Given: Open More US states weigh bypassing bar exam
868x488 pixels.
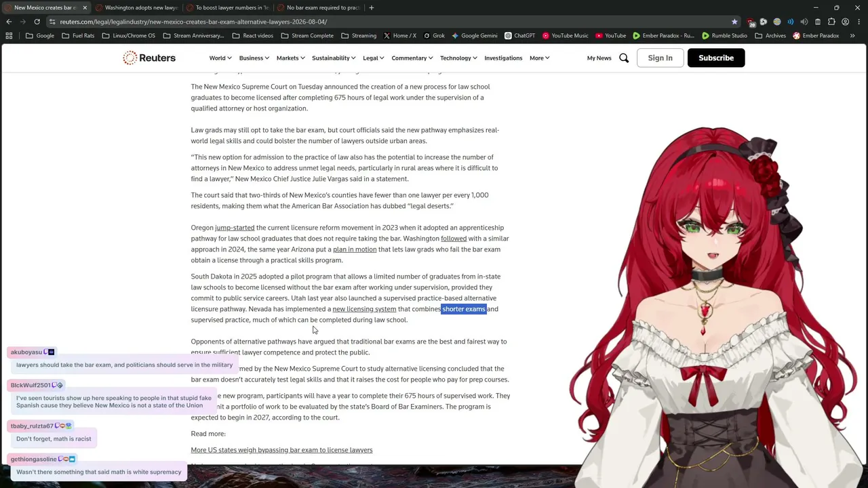Looking at the screenshot, I should click(281, 450).
